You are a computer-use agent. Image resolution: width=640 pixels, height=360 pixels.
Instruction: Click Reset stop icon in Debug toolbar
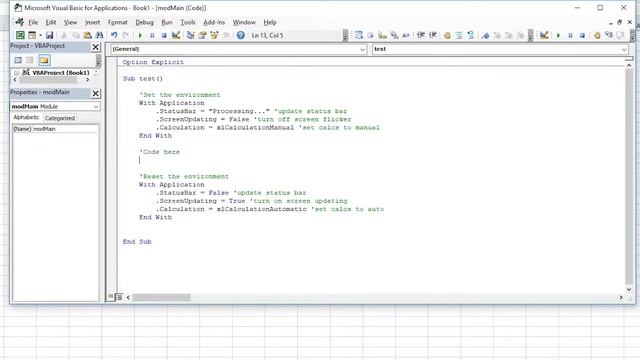tap(582, 35)
